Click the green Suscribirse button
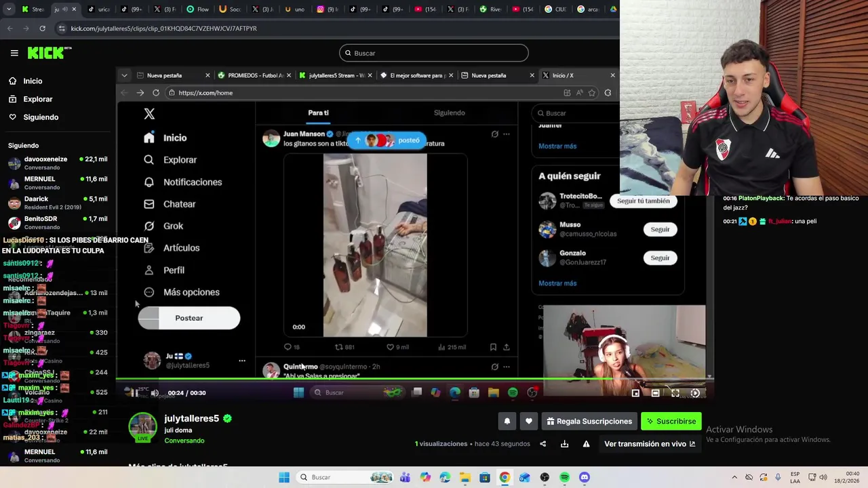The image size is (868, 488). click(x=671, y=421)
